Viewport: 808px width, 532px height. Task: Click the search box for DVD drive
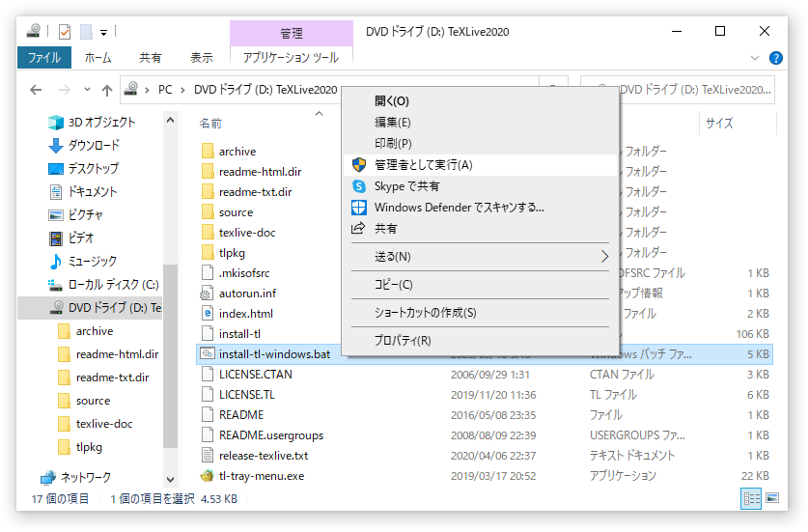coord(677,90)
